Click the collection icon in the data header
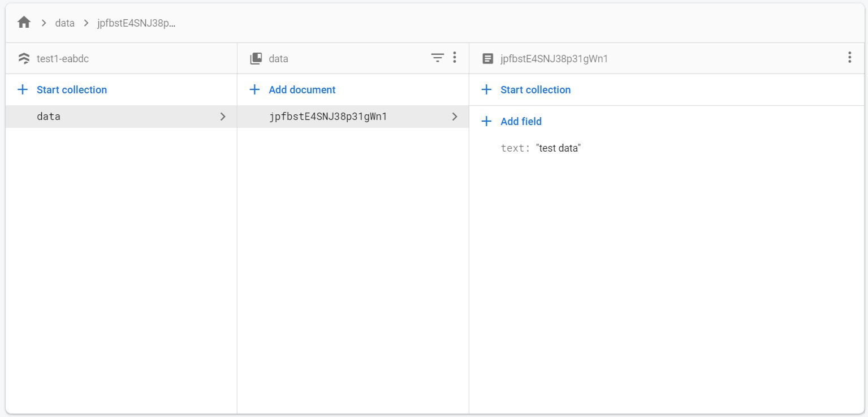This screenshot has width=868, height=417. 256,58
